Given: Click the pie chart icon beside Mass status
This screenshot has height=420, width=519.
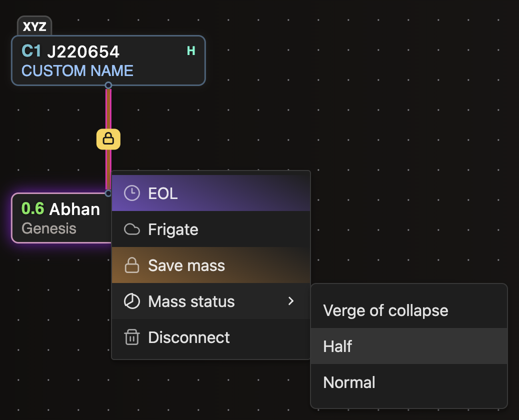Looking at the screenshot, I should (132, 301).
